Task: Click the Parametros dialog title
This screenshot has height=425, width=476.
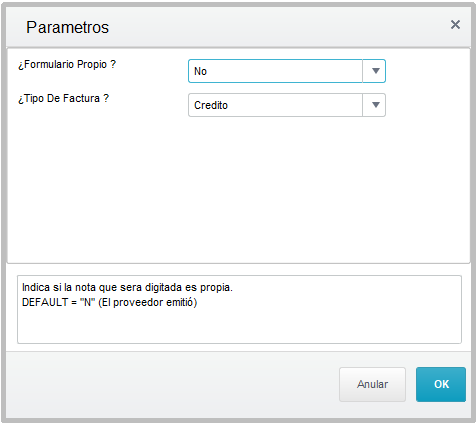Action: (68, 27)
